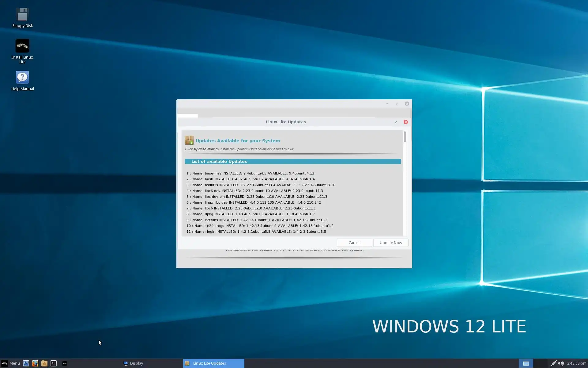Launch Install Linux Lite desktop icon
This screenshot has width=588, height=368.
click(x=22, y=46)
